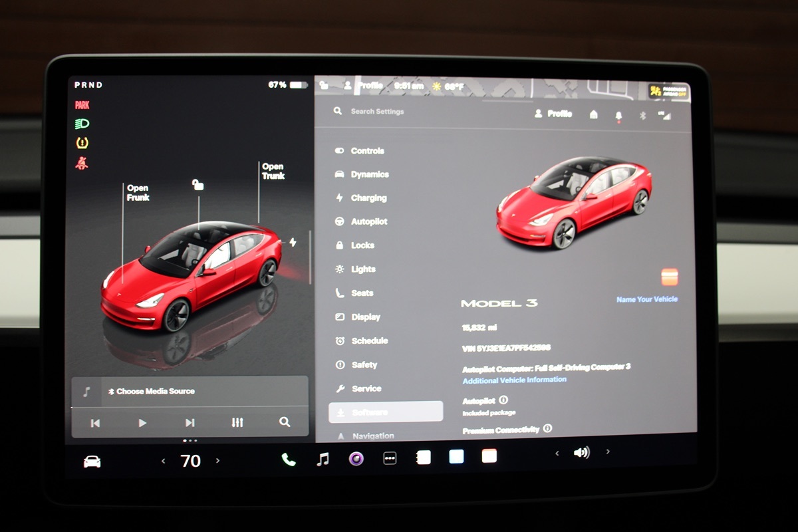Open the music note app in bottom bar
The image size is (798, 532).
(x=323, y=459)
